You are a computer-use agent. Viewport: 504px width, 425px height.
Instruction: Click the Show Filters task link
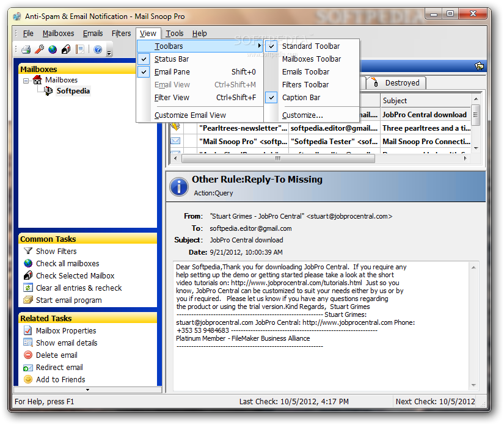[56, 251]
